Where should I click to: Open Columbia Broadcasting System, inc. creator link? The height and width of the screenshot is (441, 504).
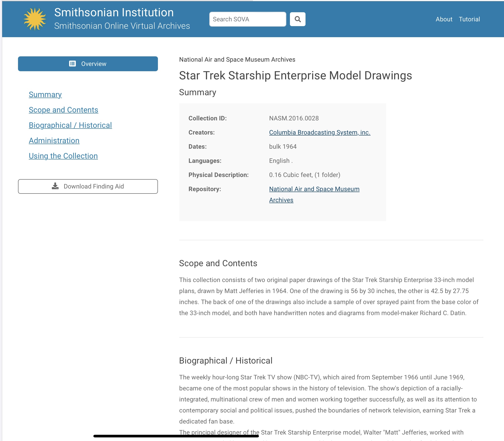tap(319, 132)
